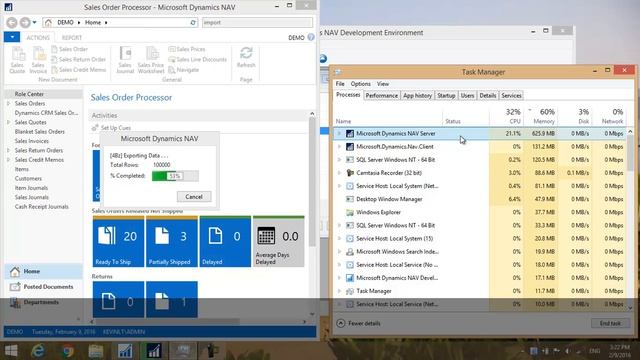Click the Navigate ribbon icon
640x360 pixels.
coord(184,70)
